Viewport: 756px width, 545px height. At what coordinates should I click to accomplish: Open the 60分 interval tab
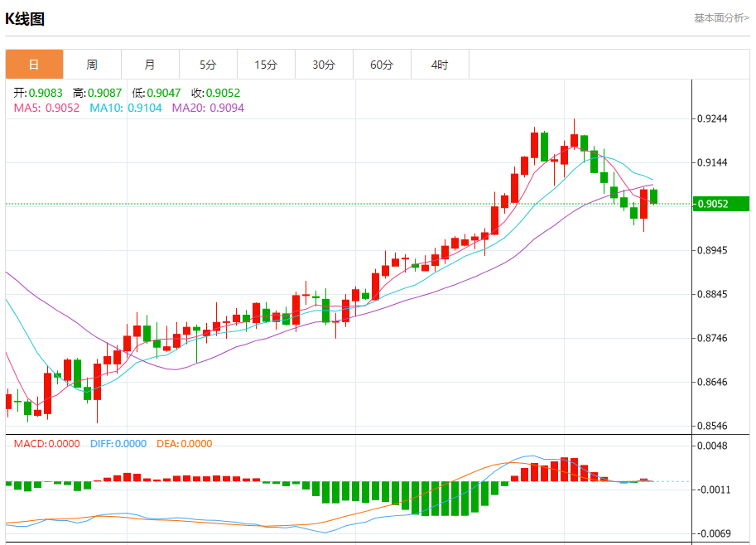coord(382,64)
